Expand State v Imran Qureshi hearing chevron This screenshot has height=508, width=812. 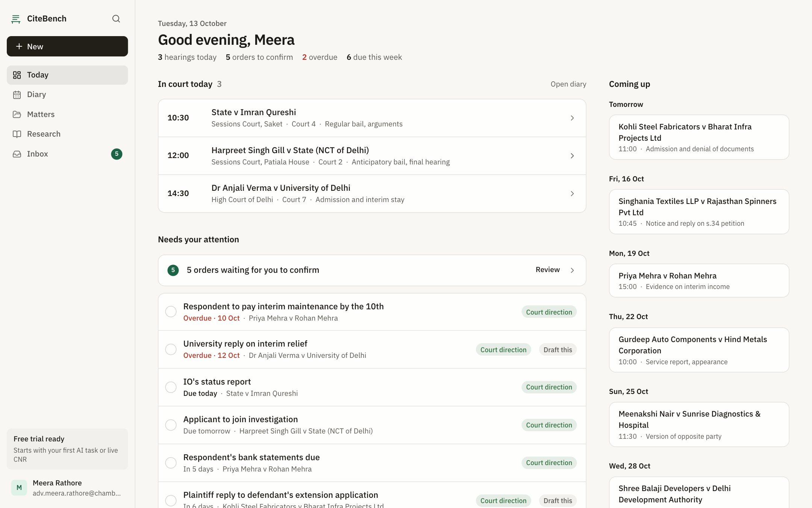[572, 118]
